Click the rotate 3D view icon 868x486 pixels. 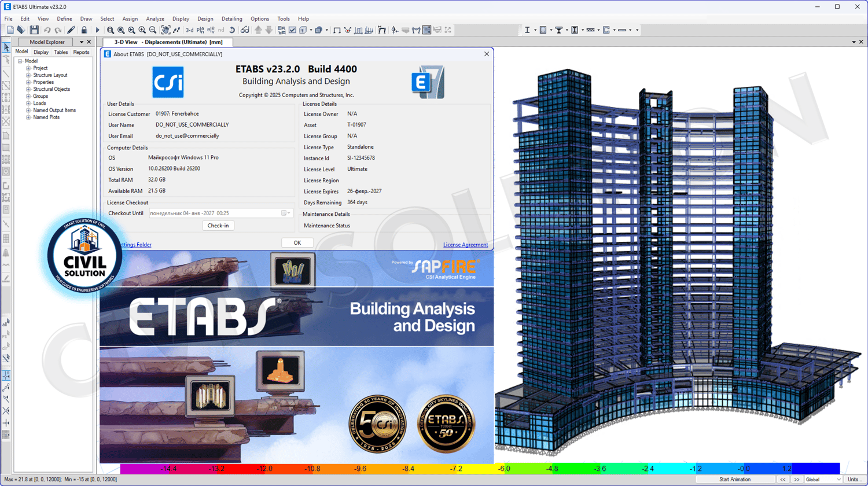coord(232,30)
